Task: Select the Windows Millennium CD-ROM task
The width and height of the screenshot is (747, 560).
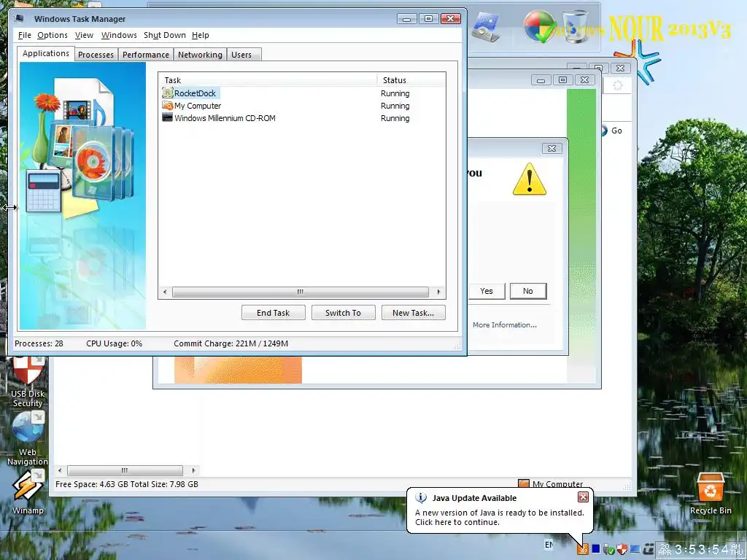Action: [303, 118]
